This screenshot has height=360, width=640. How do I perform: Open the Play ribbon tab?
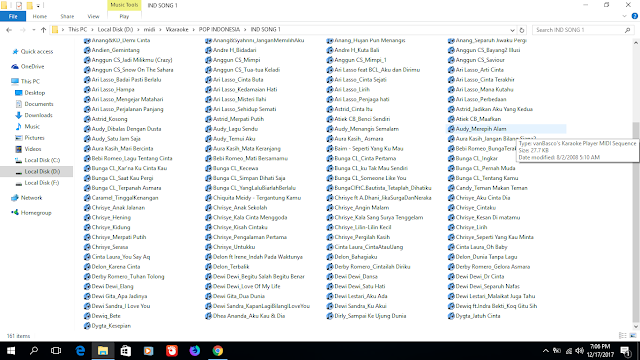[x=124, y=16]
